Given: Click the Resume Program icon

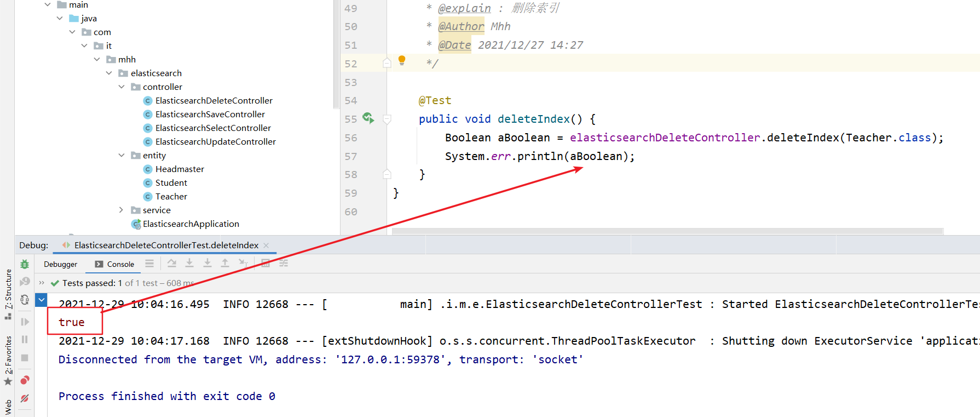Looking at the screenshot, I should [x=25, y=322].
